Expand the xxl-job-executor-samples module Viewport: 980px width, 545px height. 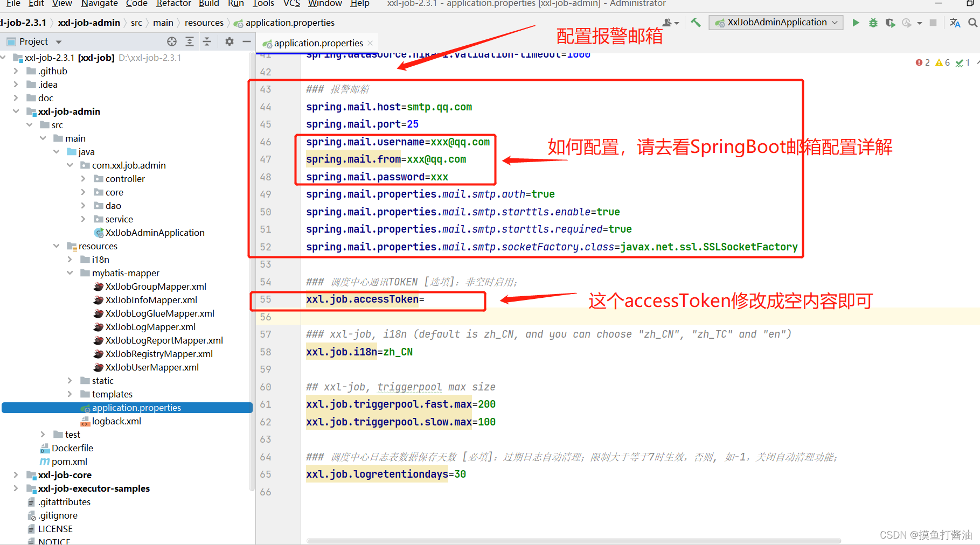(16, 488)
